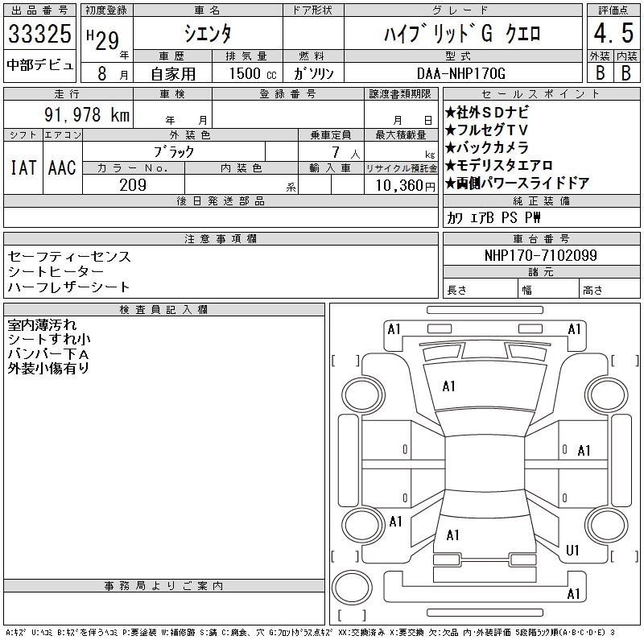Click the inspector remark 室内薄汚れ
The height and width of the screenshot is (644, 644).
point(42,325)
